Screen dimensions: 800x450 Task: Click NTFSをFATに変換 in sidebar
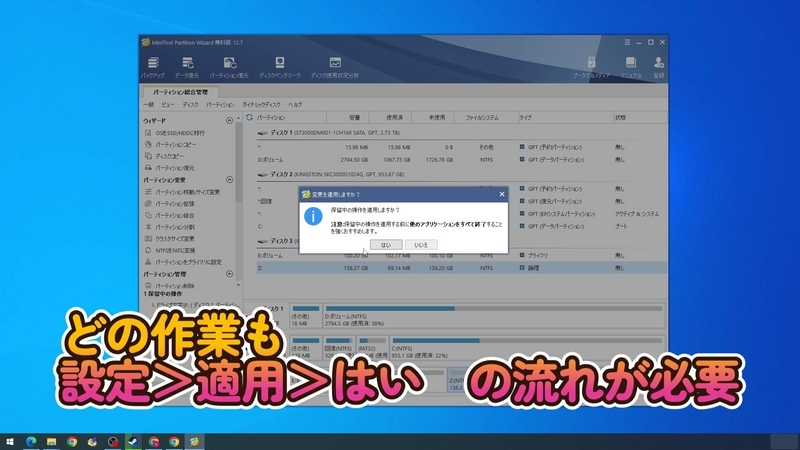pos(170,251)
